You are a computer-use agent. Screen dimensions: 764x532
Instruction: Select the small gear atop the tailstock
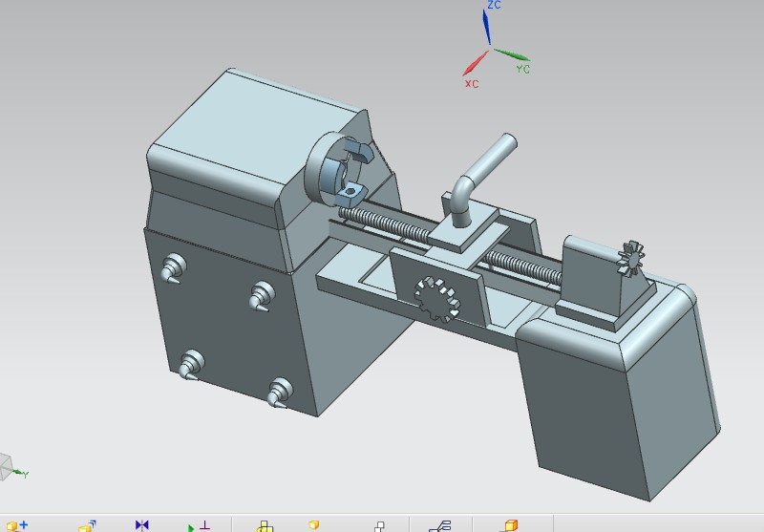(630, 259)
